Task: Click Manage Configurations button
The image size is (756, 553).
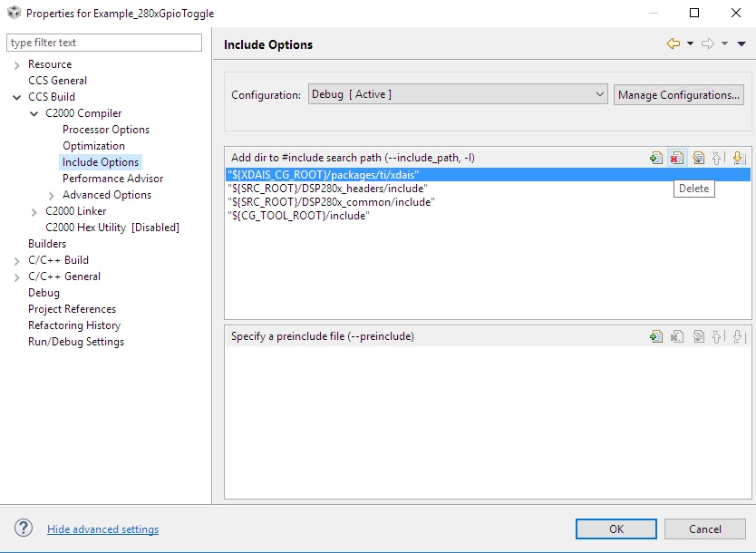Action: click(679, 95)
